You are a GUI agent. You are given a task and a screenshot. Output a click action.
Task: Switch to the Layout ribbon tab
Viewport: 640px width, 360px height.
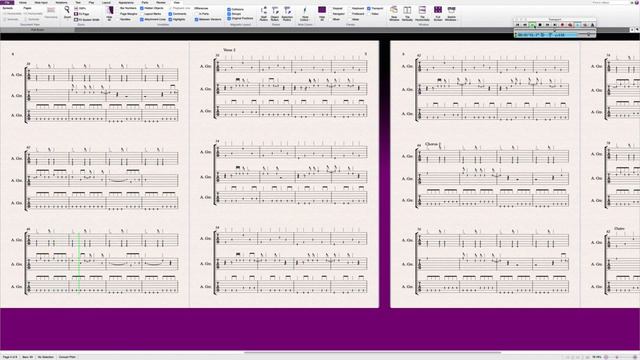tap(106, 2)
